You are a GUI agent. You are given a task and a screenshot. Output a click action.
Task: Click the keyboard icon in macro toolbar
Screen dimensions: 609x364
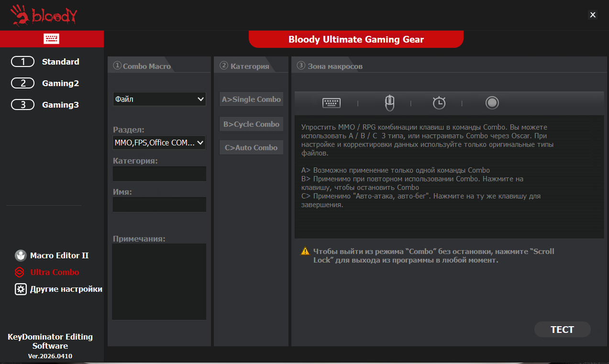(x=332, y=103)
